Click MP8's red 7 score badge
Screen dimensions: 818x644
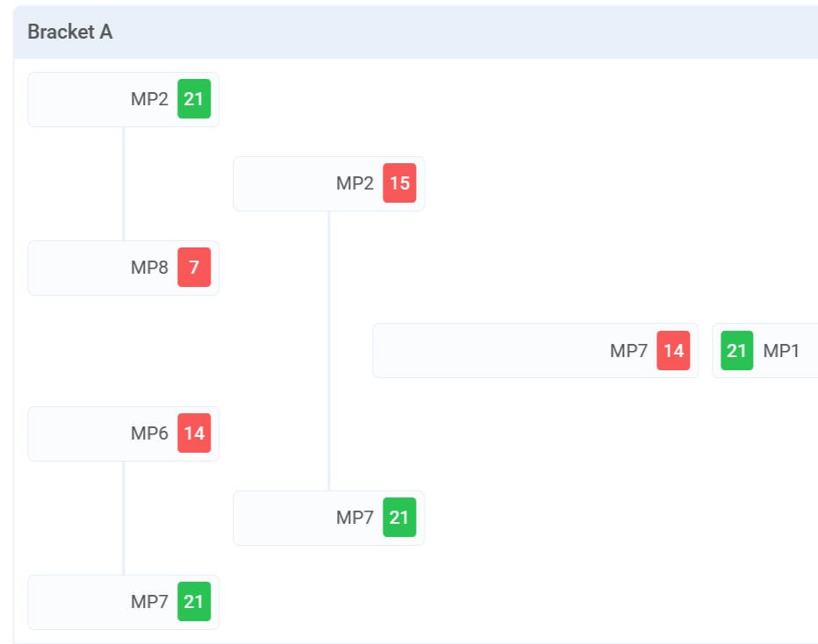194,268
